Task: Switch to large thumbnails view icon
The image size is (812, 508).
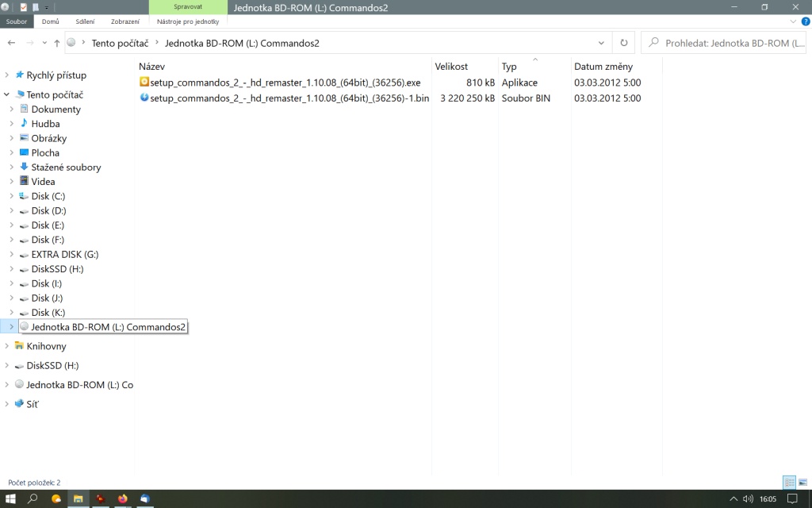Action: (802, 483)
